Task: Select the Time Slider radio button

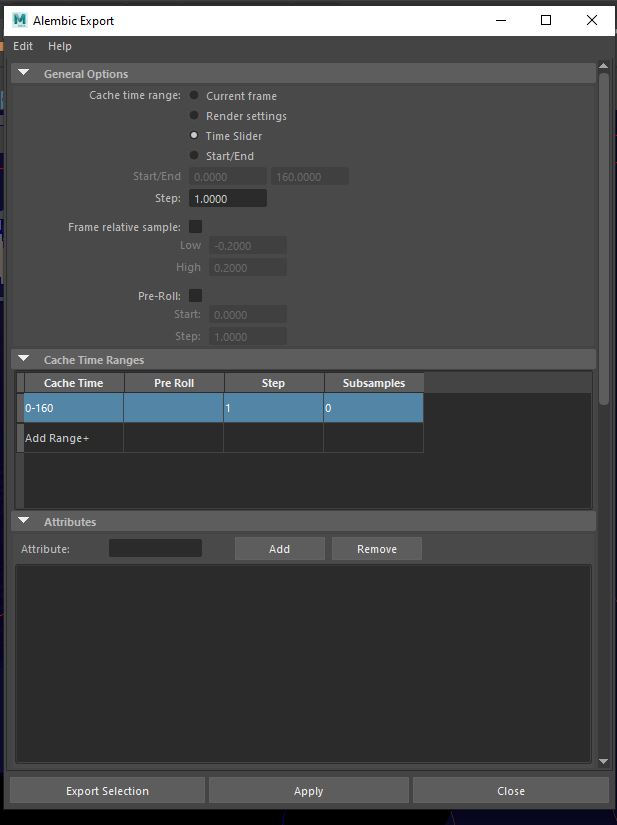Action: click(194, 135)
